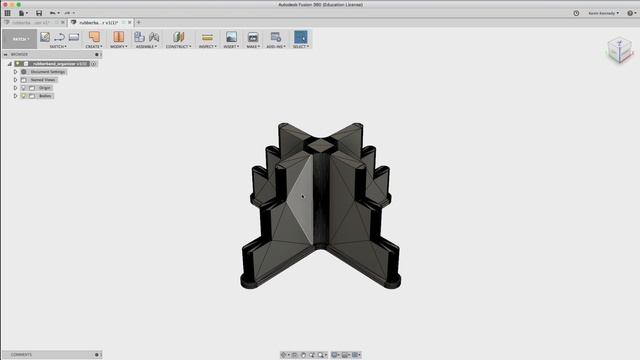Click the Save disk icon
The width and height of the screenshot is (640, 360).
pyautogui.click(x=39, y=13)
